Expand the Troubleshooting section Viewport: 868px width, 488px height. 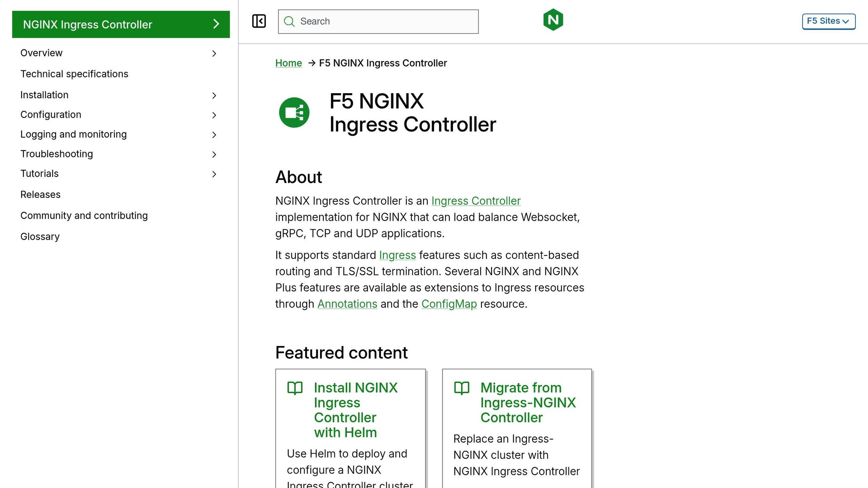point(214,155)
